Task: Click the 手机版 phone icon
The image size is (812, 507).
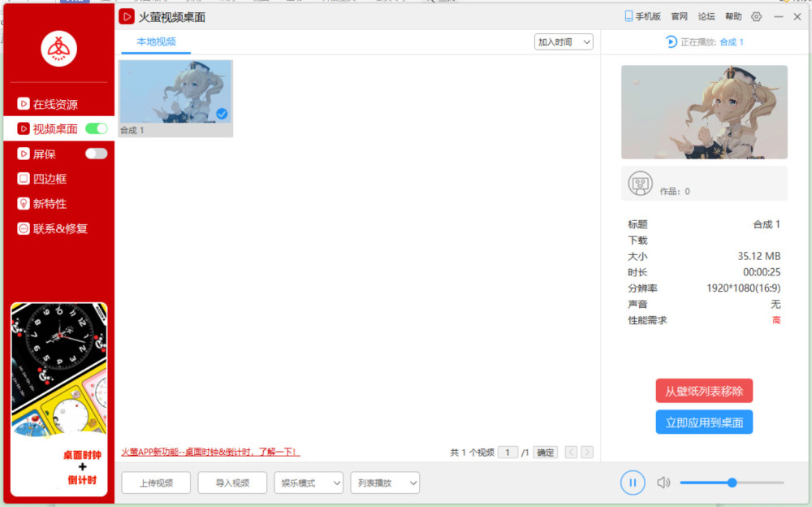Action: pos(628,16)
